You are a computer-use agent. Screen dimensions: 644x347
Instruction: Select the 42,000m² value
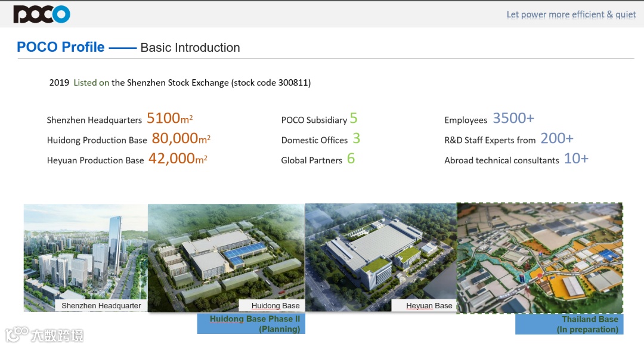(178, 159)
